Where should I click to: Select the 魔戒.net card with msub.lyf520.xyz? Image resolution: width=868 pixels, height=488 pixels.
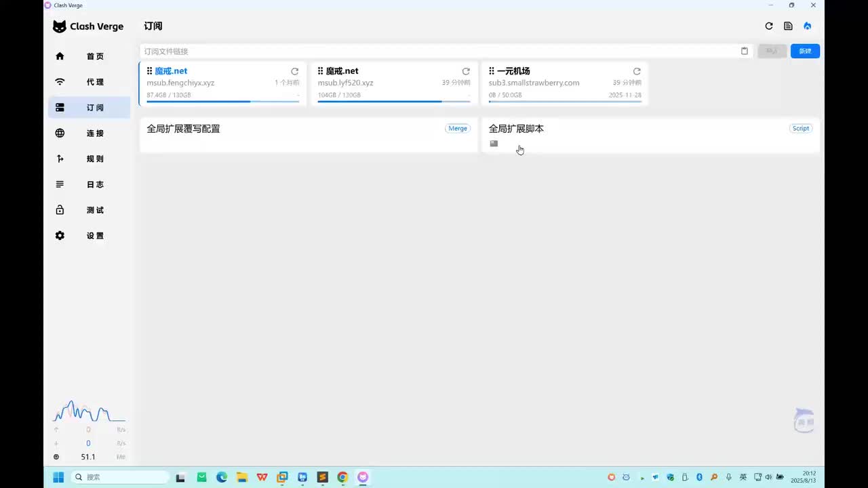(394, 84)
